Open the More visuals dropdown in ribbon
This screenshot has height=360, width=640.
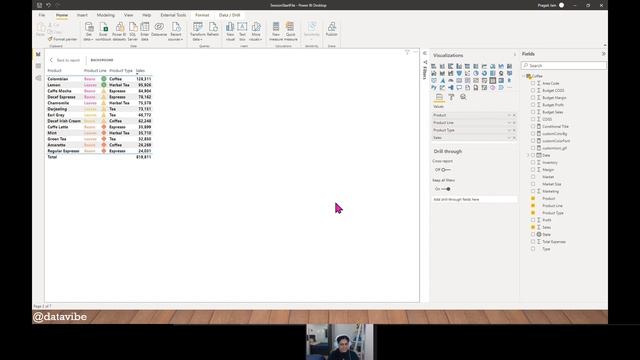(256, 31)
